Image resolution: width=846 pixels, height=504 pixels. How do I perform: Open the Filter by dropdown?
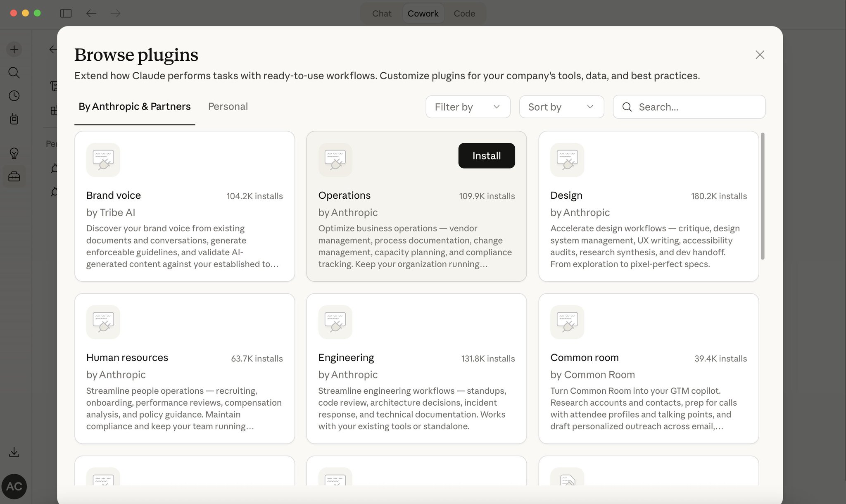click(468, 107)
